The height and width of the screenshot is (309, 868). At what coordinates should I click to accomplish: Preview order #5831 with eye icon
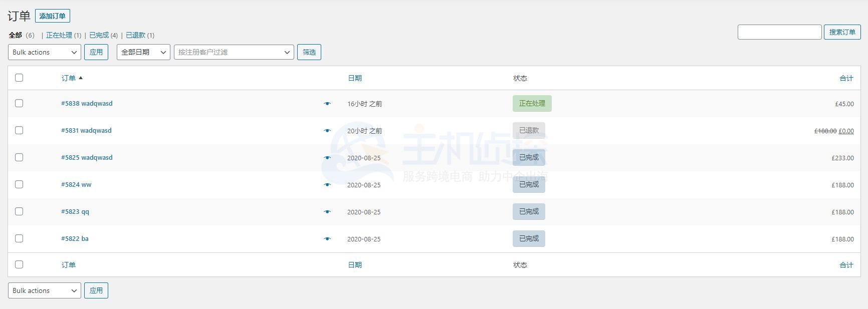tap(327, 131)
